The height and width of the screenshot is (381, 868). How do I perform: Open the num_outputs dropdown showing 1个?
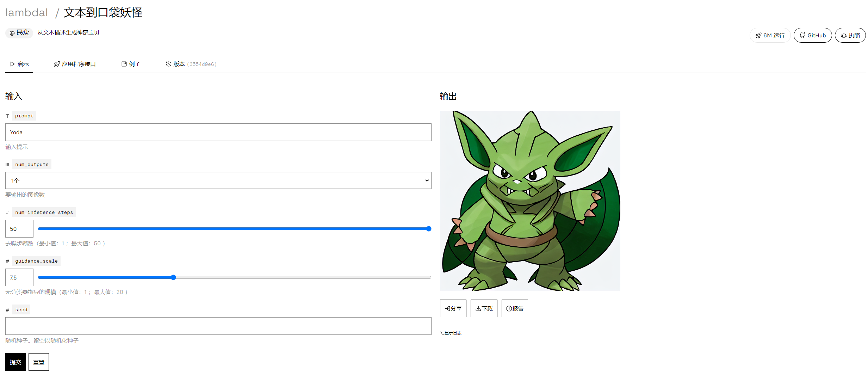(x=218, y=180)
